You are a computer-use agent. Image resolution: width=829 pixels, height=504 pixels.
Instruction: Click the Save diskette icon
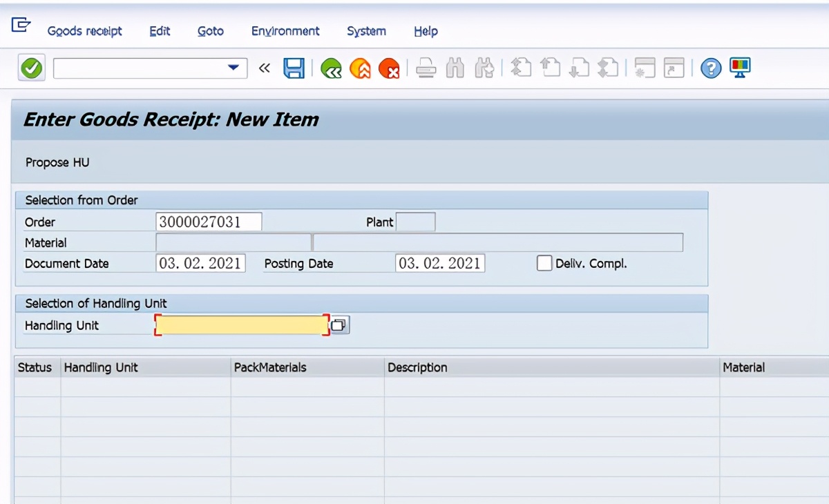pos(294,68)
